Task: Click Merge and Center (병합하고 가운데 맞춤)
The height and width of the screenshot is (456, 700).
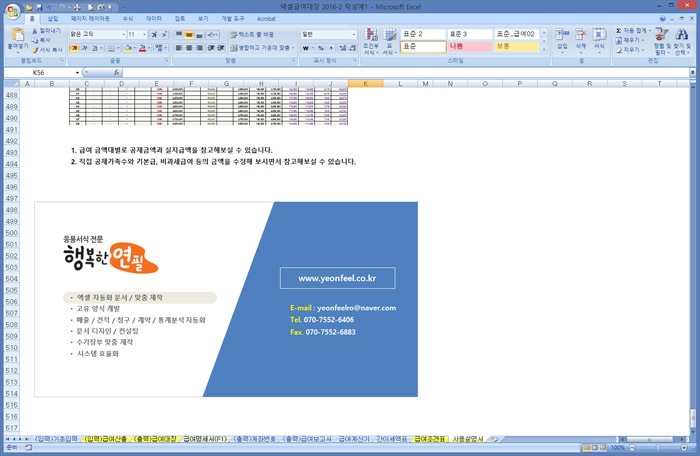Action: [260, 48]
